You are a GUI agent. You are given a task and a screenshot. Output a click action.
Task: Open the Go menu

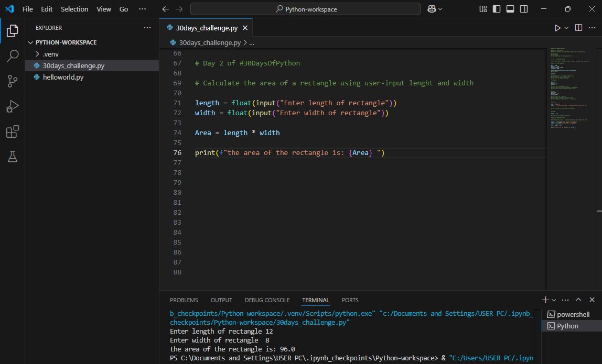coord(124,9)
